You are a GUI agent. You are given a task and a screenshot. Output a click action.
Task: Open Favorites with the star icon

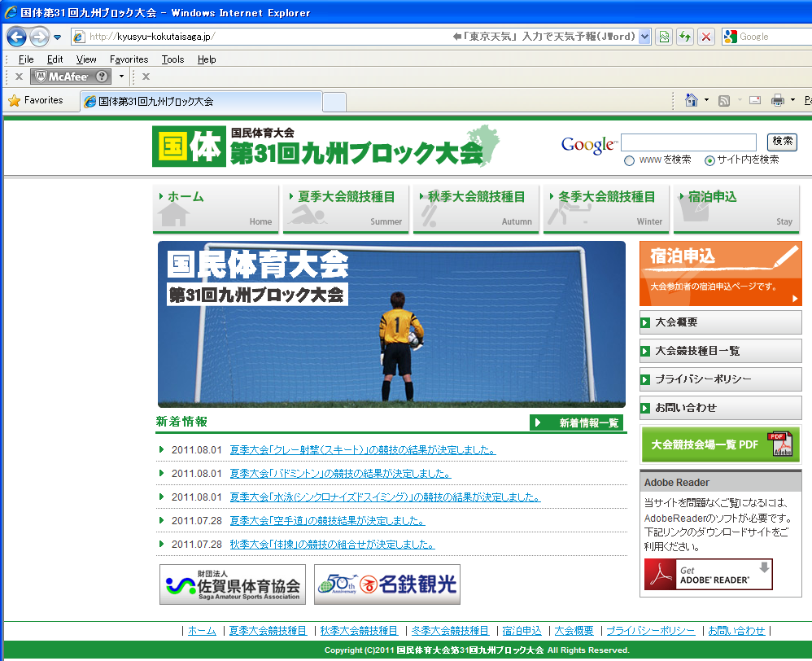[x=36, y=101]
